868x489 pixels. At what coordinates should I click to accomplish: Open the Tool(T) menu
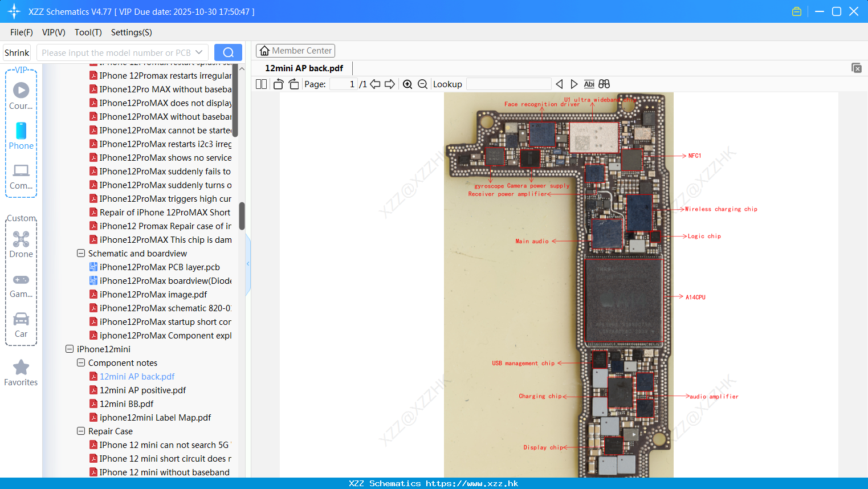[88, 32]
